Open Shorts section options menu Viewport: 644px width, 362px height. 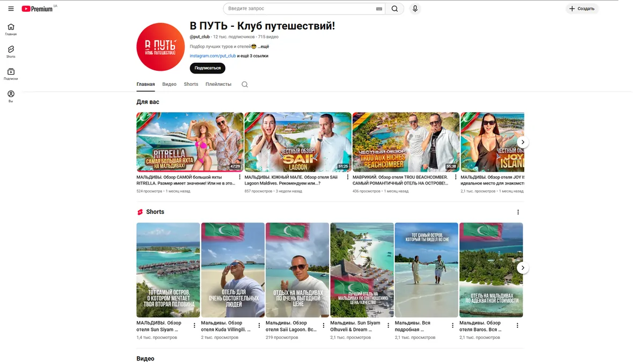518,212
